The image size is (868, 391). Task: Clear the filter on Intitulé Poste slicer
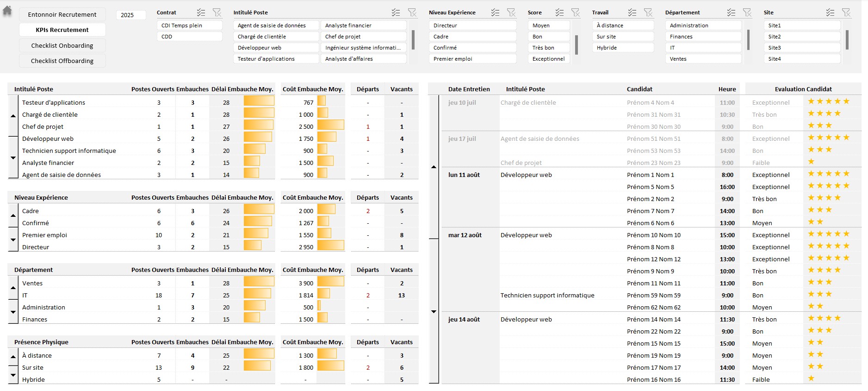[412, 13]
